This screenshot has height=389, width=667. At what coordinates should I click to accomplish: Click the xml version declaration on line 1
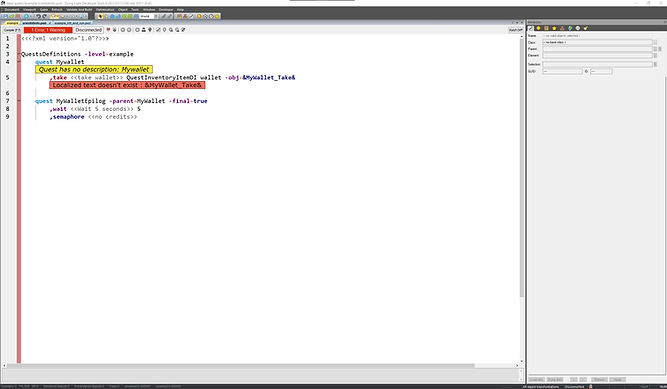pos(65,38)
